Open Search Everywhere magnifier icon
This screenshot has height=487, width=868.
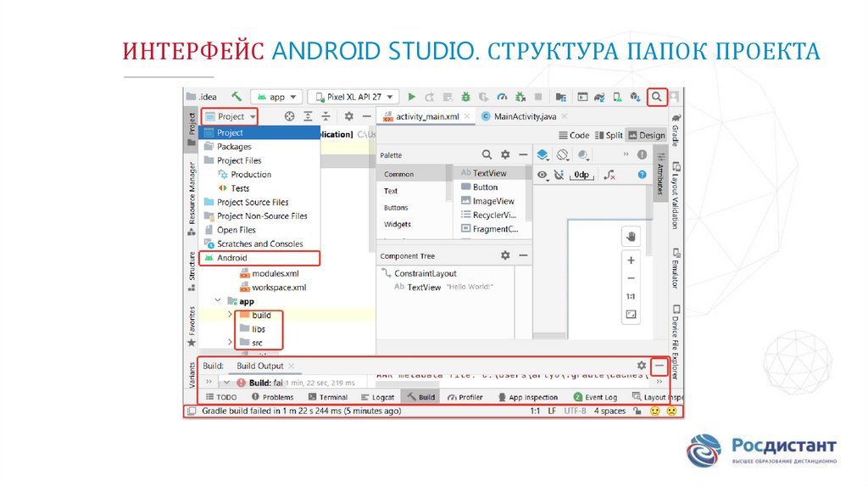click(656, 97)
